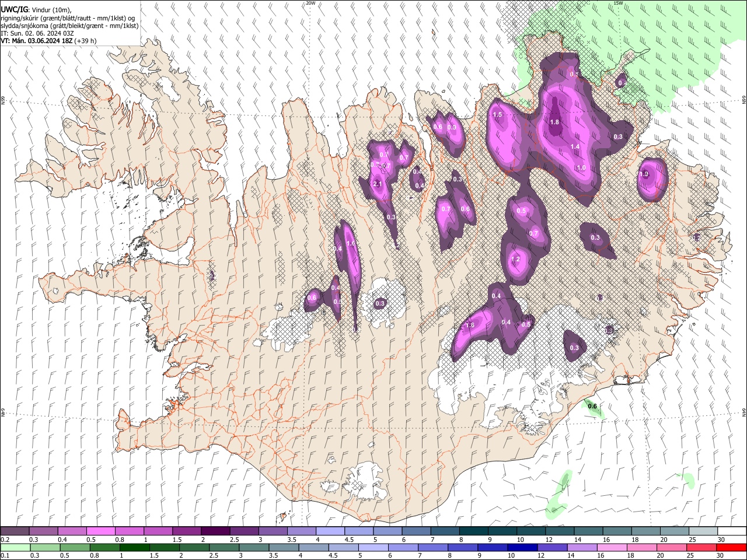Click the 2.1 precipitation value on map
The width and height of the screenshot is (747, 560).
377,184
